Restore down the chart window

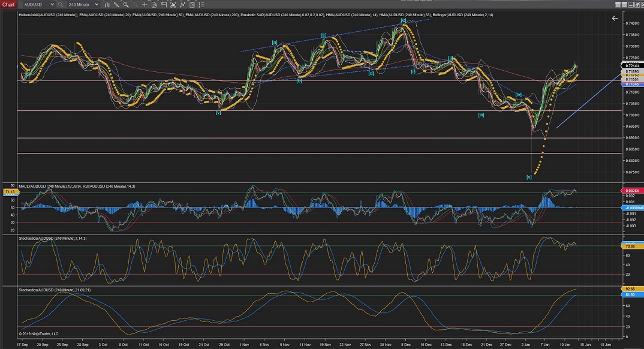tap(637, 5)
